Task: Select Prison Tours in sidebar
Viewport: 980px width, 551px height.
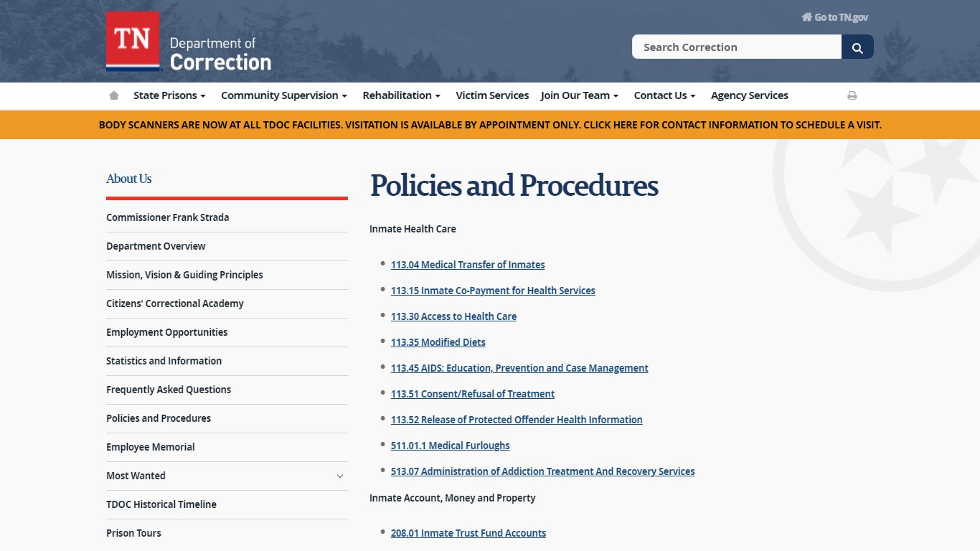Action: click(x=133, y=533)
